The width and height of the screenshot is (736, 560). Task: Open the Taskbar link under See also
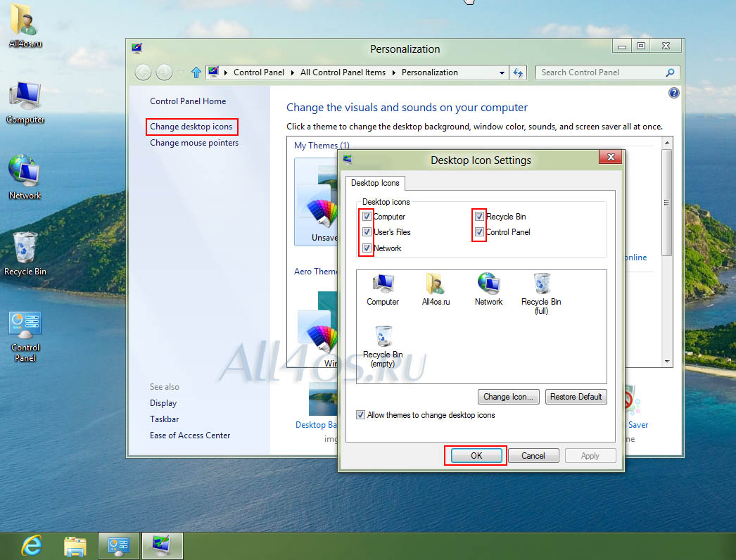[164, 419]
